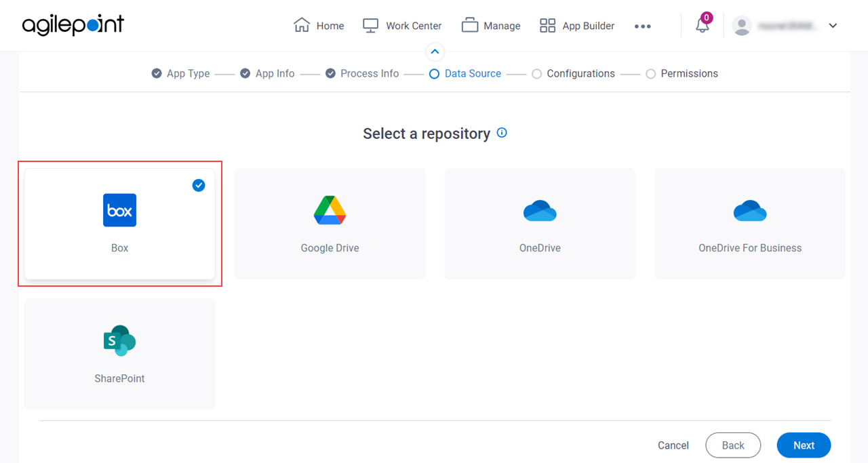Screen dimensions: 868x463
Task: Open the Home page
Action: pyautogui.click(x=319, y=26)
